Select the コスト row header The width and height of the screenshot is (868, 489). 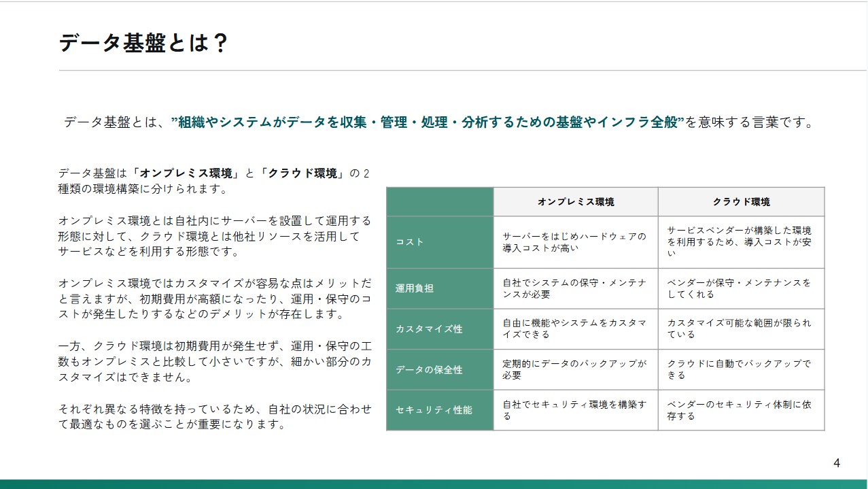click(x=439, y=242)
